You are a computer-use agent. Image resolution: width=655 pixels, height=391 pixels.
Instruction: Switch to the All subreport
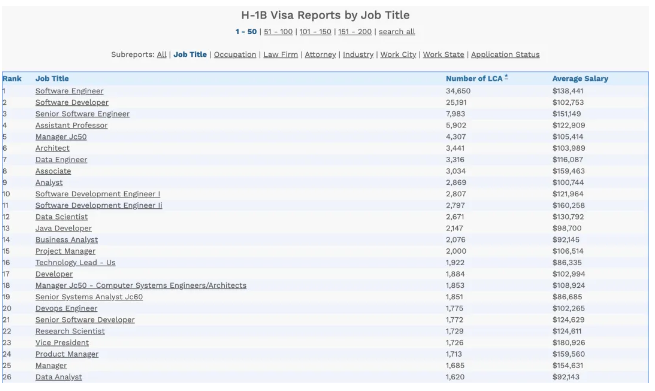coord(162,54)
